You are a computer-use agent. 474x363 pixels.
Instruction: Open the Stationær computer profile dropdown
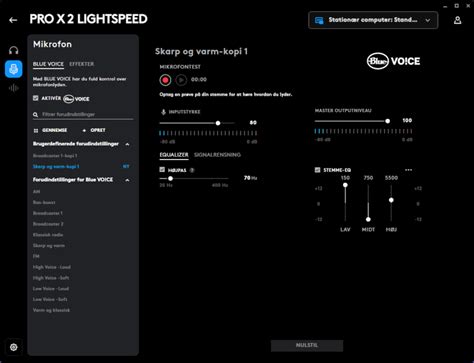[373, 20]
